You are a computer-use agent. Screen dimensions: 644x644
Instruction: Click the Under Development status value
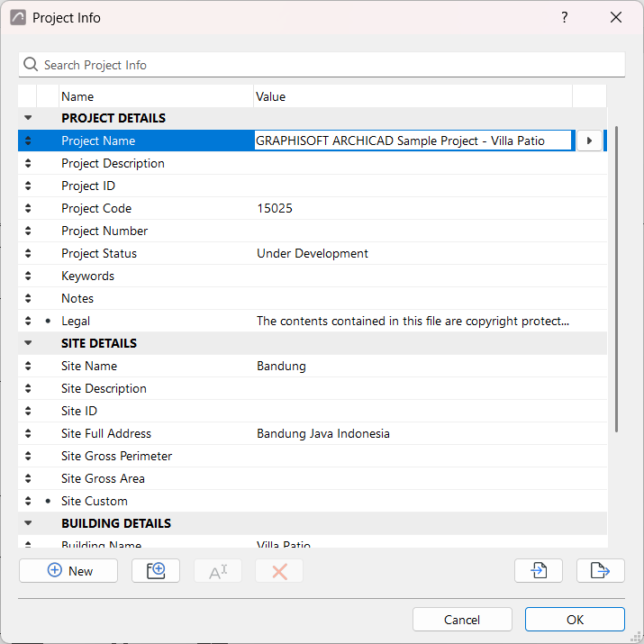313,253
